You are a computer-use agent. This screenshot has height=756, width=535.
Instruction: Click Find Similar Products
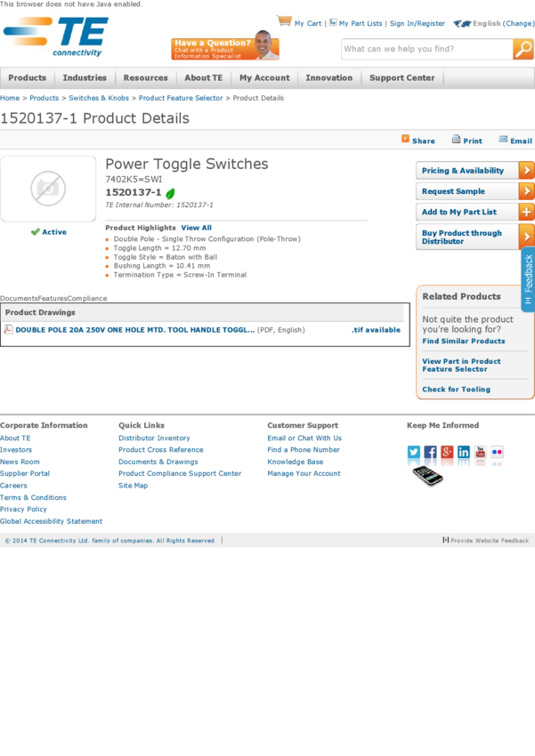464,341
